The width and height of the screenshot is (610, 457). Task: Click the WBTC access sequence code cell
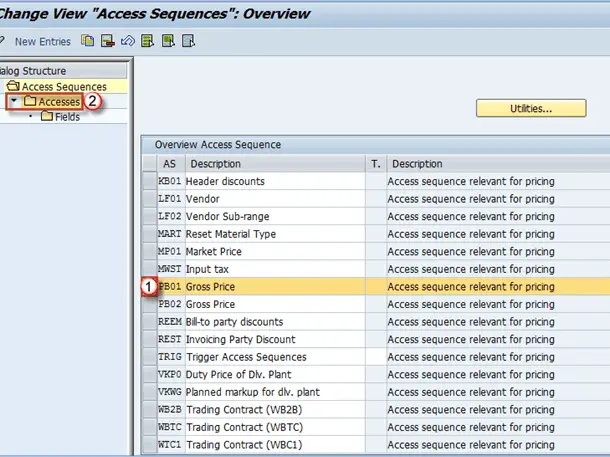pyautogui.click(x=170, y=427)
